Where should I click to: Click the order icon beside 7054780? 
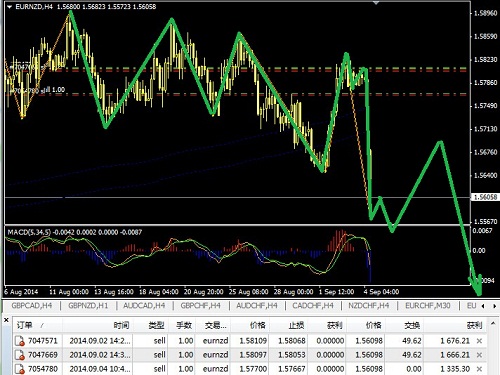point(20,369)
